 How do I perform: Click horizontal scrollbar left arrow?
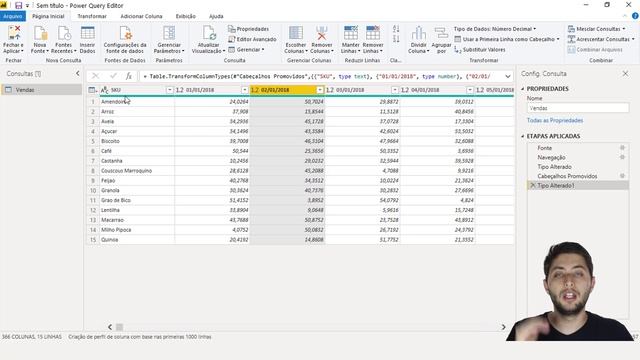pos(110,327)
